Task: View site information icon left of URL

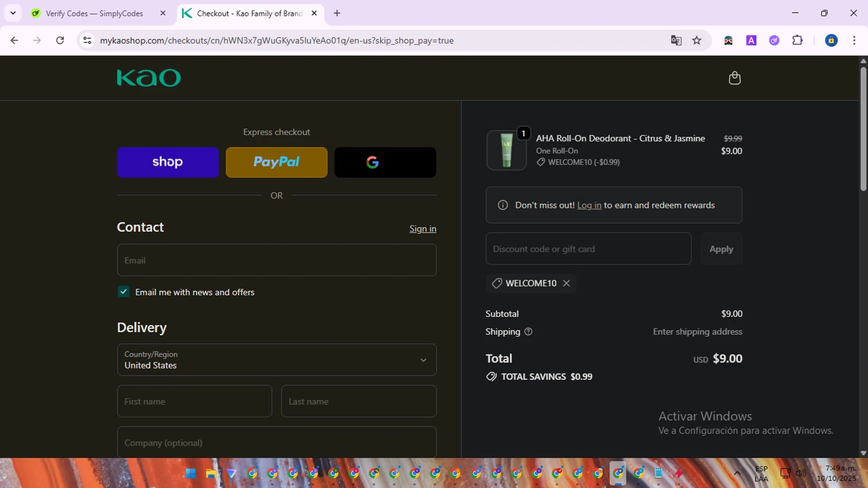Action: tap(87, 41)
